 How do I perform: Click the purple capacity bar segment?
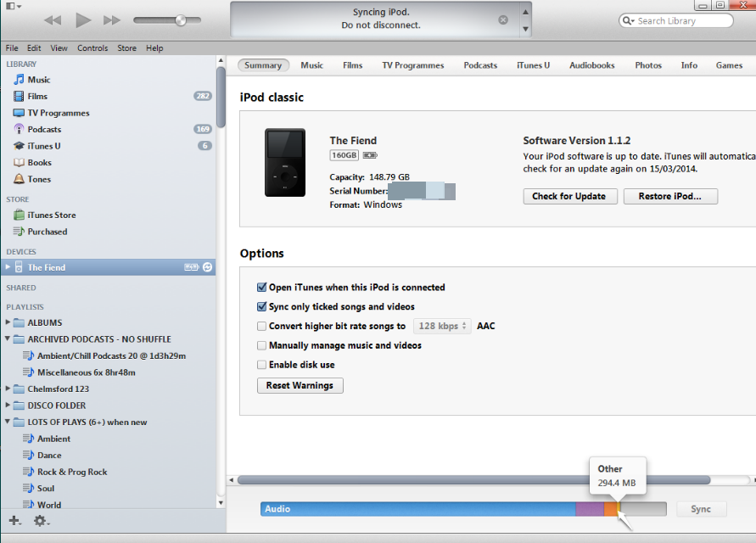coord(589,509)
